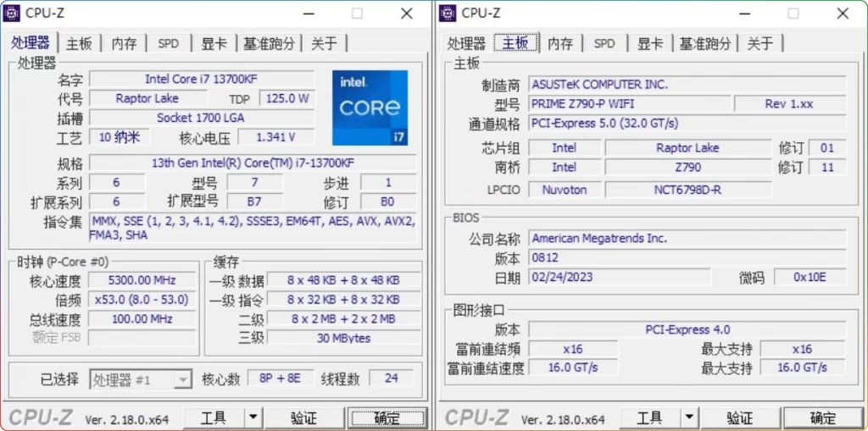Click the Nuvoton LPCIO vendor field
The image size is (868, 431).
[565, 189]
